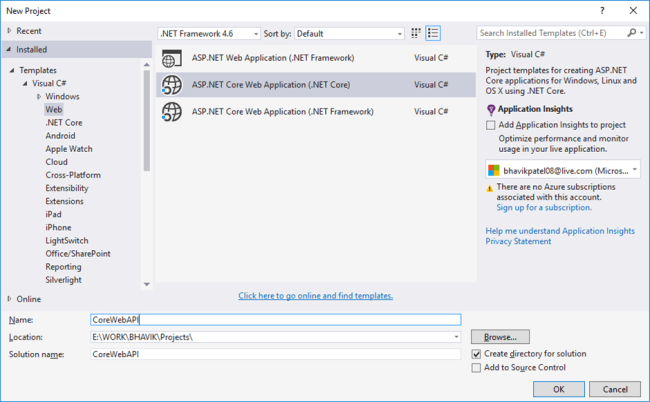This screenshot has height=402, width=650.
Task: Click the help question mark button
Action: 601,9
